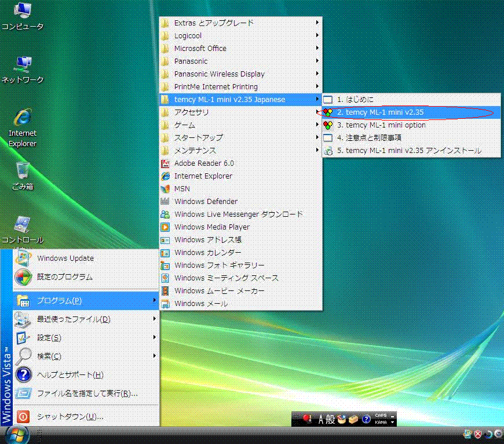Click the Windows ミーティング スペース icon
The width and height of the screenshot is (504, 444).
pos(165,278)
